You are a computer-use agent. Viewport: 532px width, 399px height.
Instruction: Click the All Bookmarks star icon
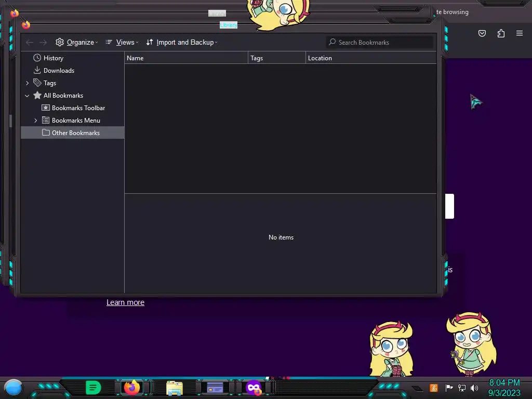pos(37,96)
